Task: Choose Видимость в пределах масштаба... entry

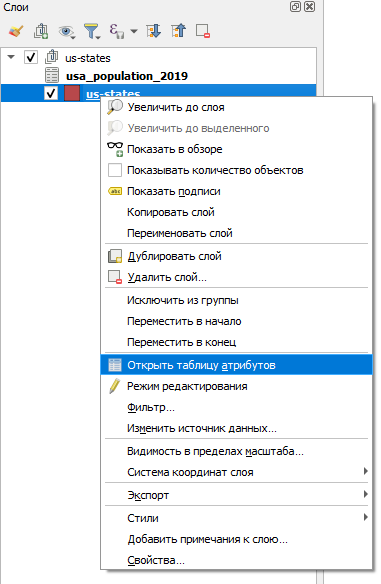Action: (236, 451)
